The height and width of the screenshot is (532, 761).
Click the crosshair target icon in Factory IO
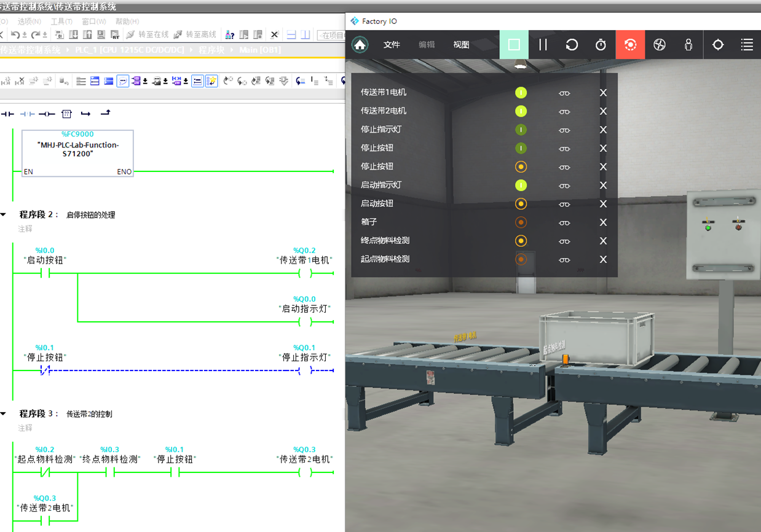[x=717, y=45]
